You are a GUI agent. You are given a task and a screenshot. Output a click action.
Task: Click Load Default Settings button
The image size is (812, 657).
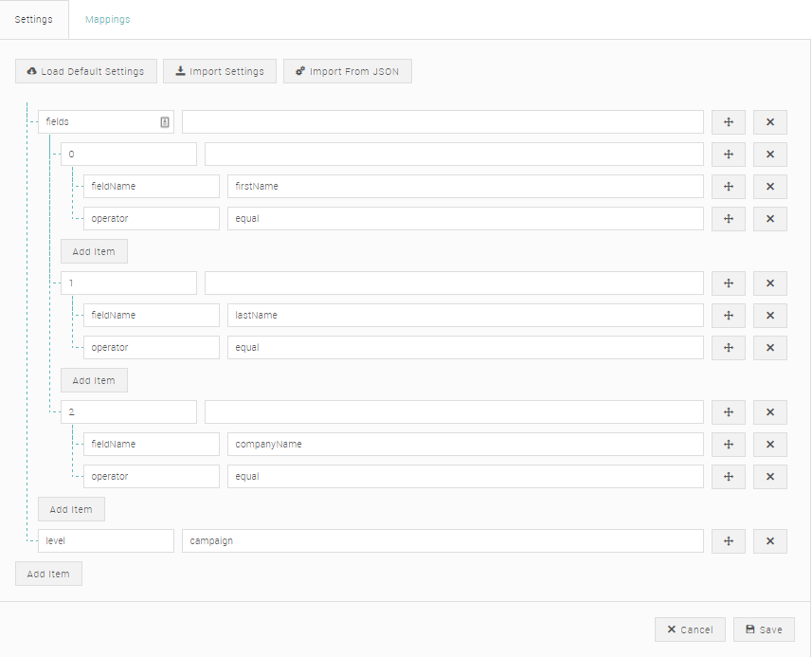pos(86,71)
